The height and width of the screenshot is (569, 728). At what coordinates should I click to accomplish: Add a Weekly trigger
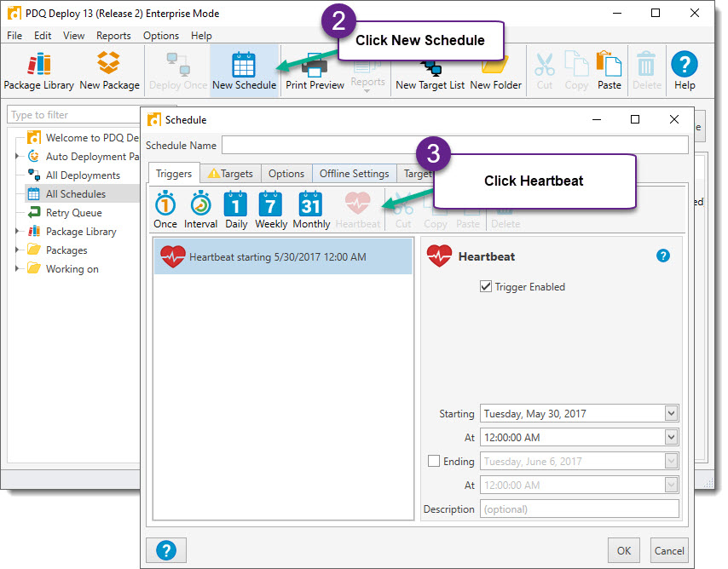click(x=270, y=209)
